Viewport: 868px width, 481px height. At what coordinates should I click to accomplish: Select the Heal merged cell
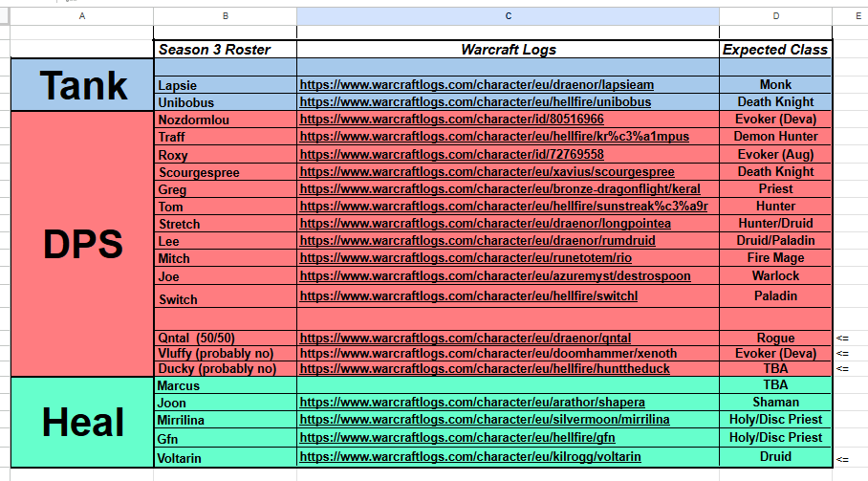pyautogui.click(x=82, y=423)
